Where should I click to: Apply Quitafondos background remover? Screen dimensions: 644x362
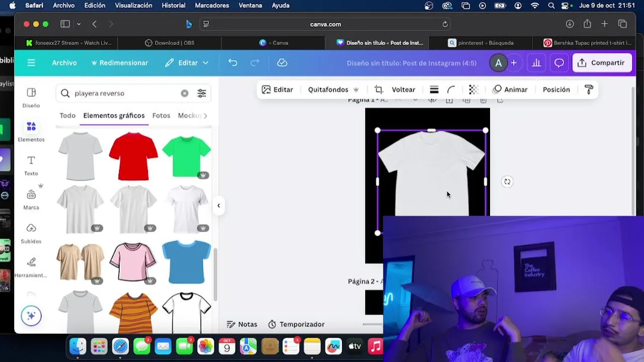point(333,89)
